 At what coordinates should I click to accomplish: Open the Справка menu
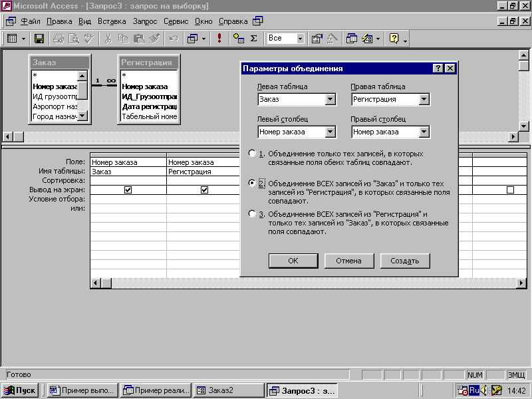click(233, 21)
